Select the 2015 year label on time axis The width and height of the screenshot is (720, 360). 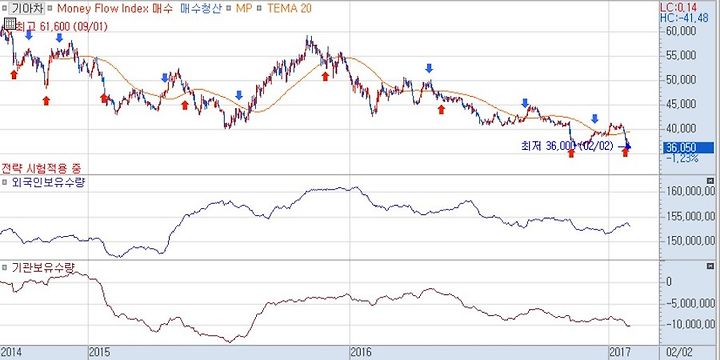pos(100,352)
